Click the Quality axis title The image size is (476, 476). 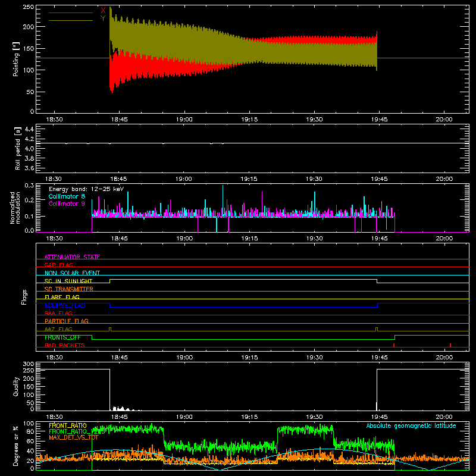tap(16, 386)
